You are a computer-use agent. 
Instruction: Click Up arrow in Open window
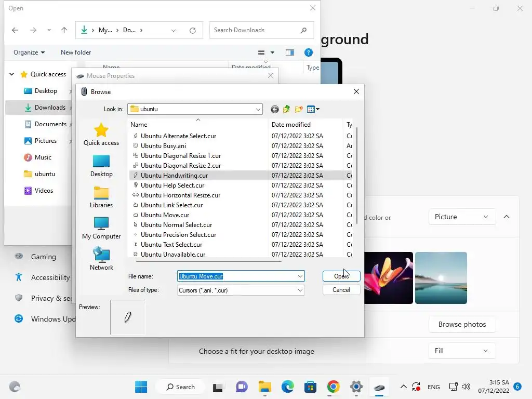tap(64, 30)
